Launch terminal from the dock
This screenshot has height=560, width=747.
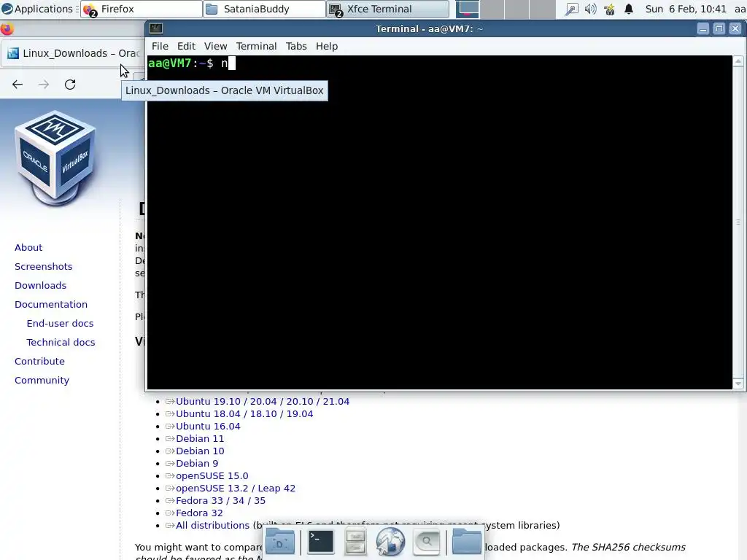[320, 542]
